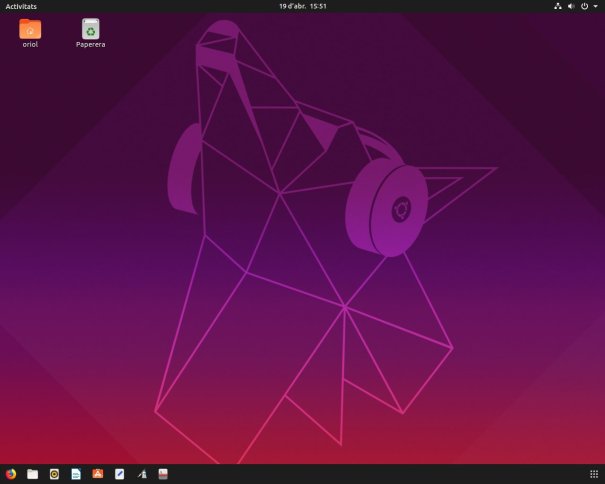Select the Paperera label text
This screenshot has width=605, height=484.
[90, 45]
